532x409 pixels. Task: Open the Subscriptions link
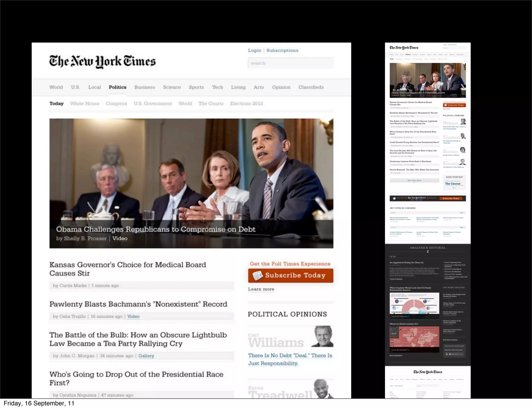[x=282, y=50]
